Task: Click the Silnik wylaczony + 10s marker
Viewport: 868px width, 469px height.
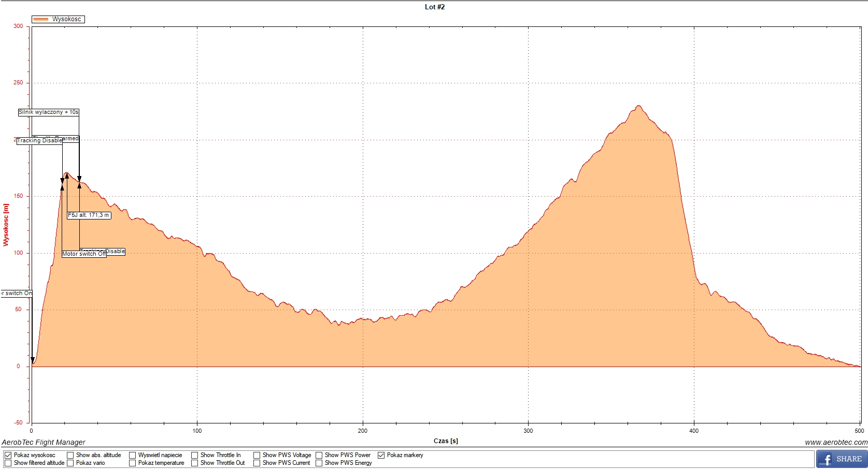Action: [x=48, y=112]
